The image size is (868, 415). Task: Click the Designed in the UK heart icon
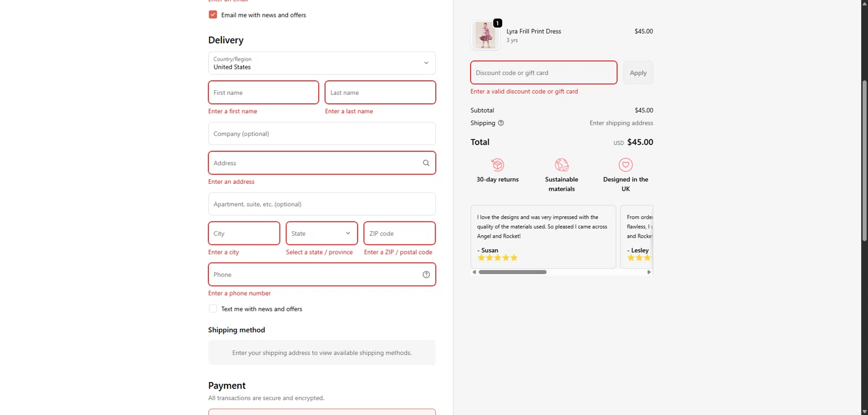[626, 165]
